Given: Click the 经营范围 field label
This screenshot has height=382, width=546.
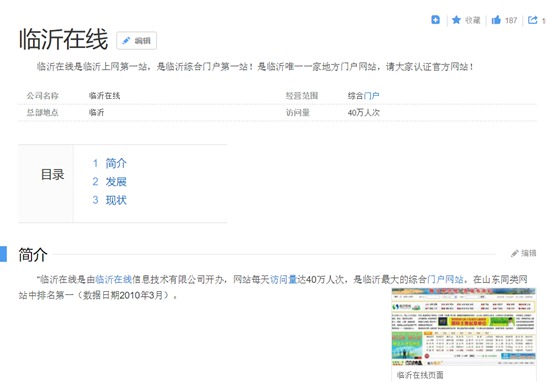Looking at the screenshot, I should pos(302,95).
